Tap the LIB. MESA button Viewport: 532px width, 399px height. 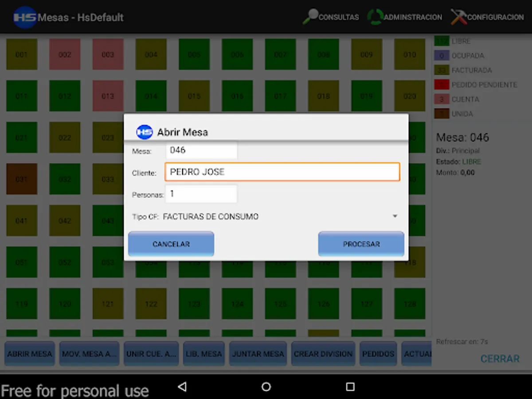[204, 354]
